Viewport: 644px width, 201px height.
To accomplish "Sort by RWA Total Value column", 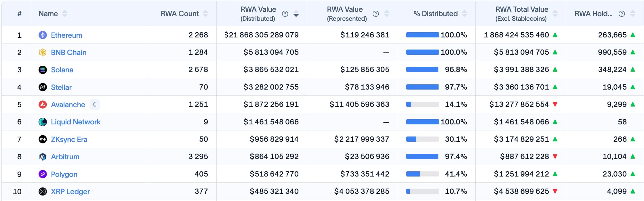I will tap(555, 14).
